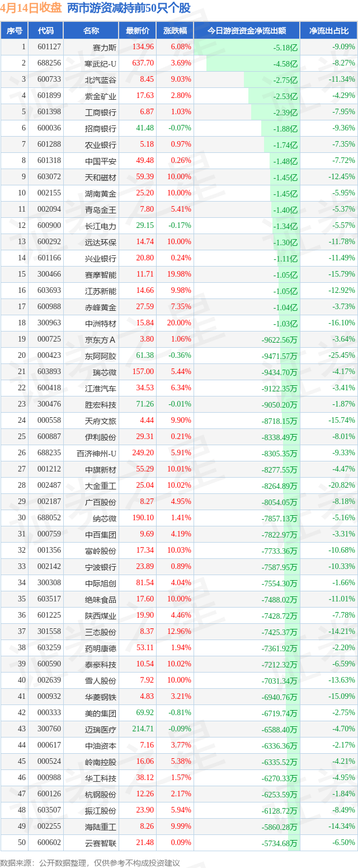This screenshot has width=358, height=868.
Task: Select 赤峰黄金 stock name
Action: pyautogui.click(x=101, y=307)
